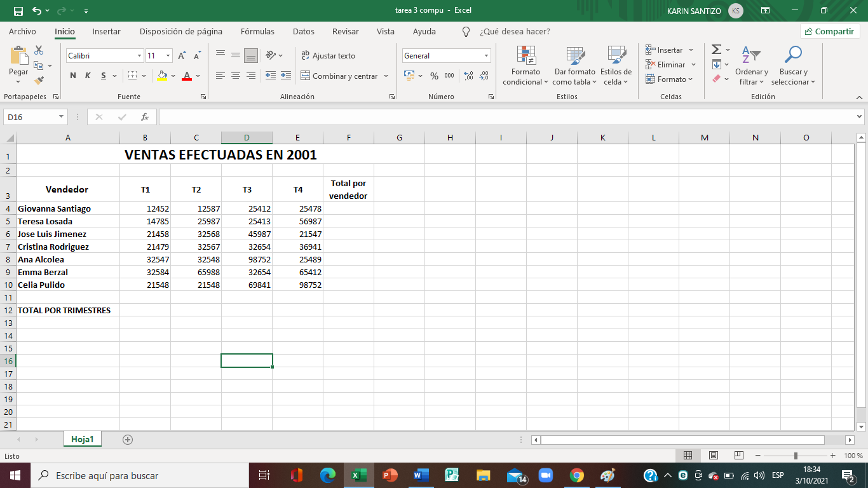The image size is (868, 488).
Task: Click the Cut scissors icon
Action: (39, 50)
